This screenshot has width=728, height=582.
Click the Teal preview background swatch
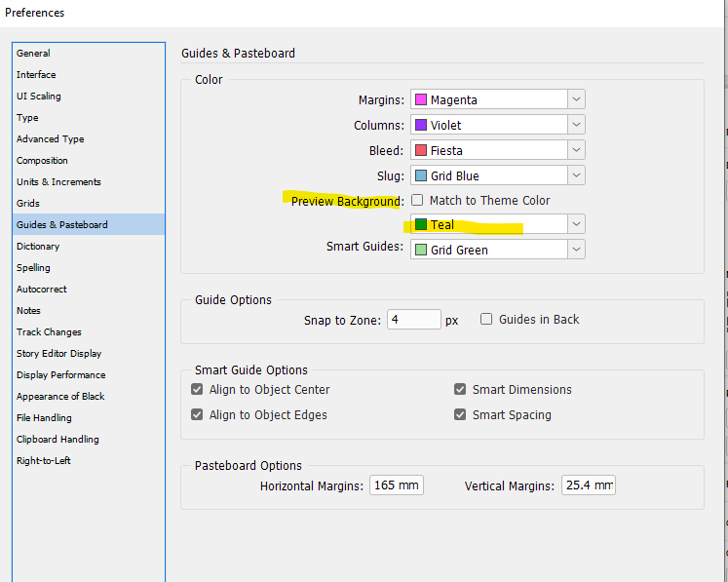pyautogui.click(x=421, y=224)
